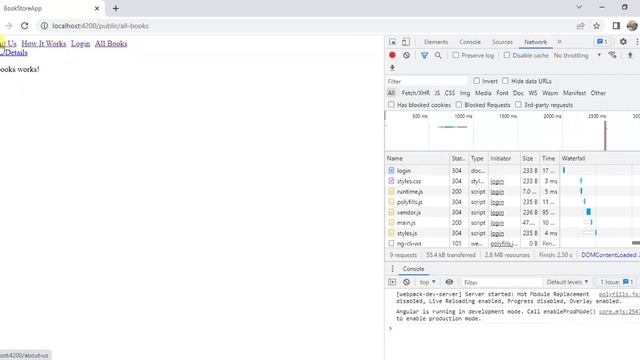Viewport: 640px width, 360px height.
Task: Open network search magnifier icon
Action: click(x=438, y=55)
